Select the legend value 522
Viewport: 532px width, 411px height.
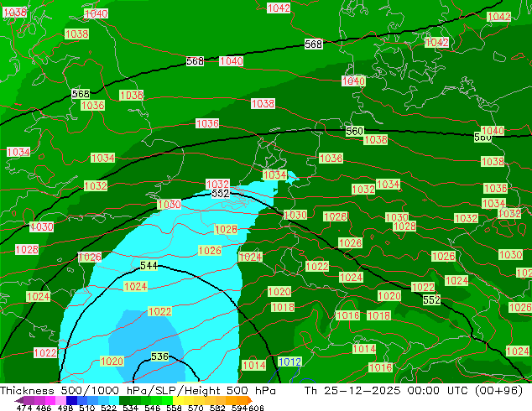pyautogui.click(x=108, y=408)
